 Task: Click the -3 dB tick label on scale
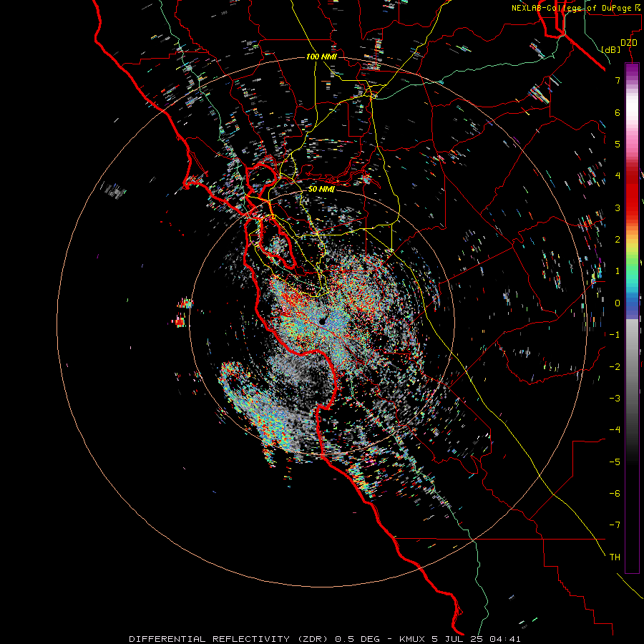pyautogui.click(x=615, y=399)
